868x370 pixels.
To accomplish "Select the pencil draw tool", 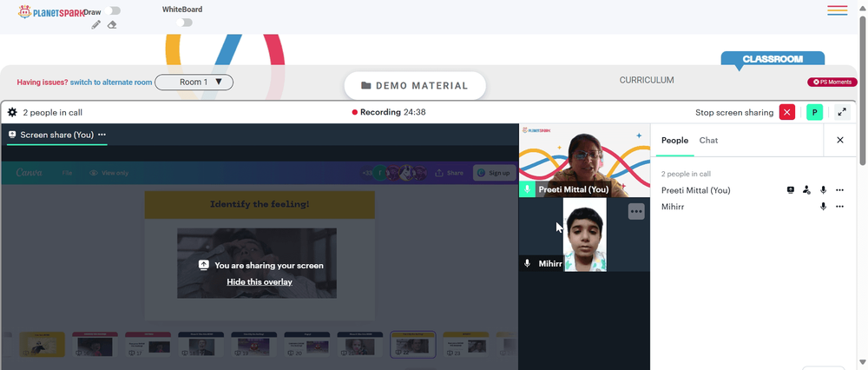I will click(96, 25).
